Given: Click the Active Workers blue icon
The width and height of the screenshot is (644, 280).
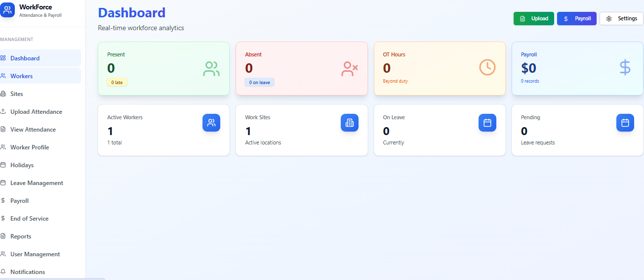Looking at the screenshot, I should pyautogui.click(x=211, y=123).
